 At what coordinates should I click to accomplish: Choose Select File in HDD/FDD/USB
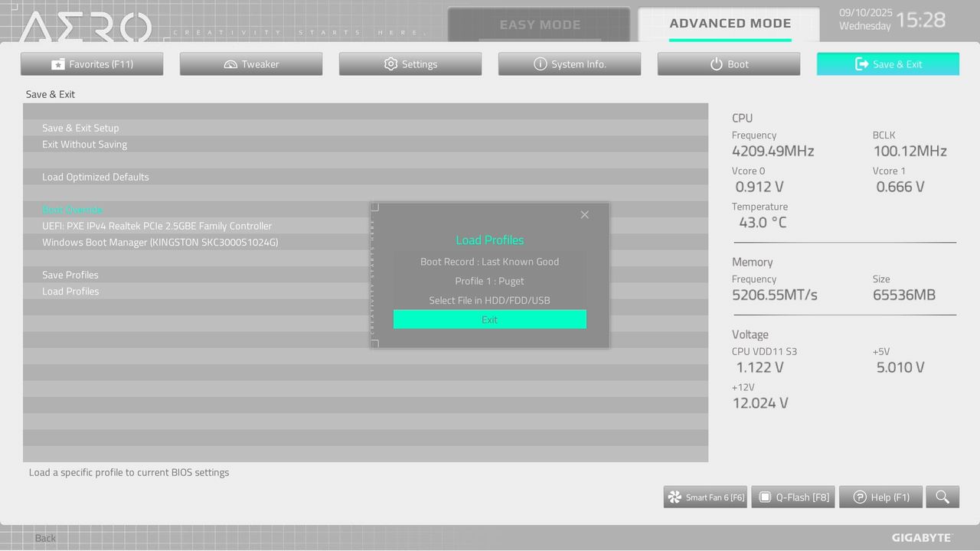click(x=489, y=300)
